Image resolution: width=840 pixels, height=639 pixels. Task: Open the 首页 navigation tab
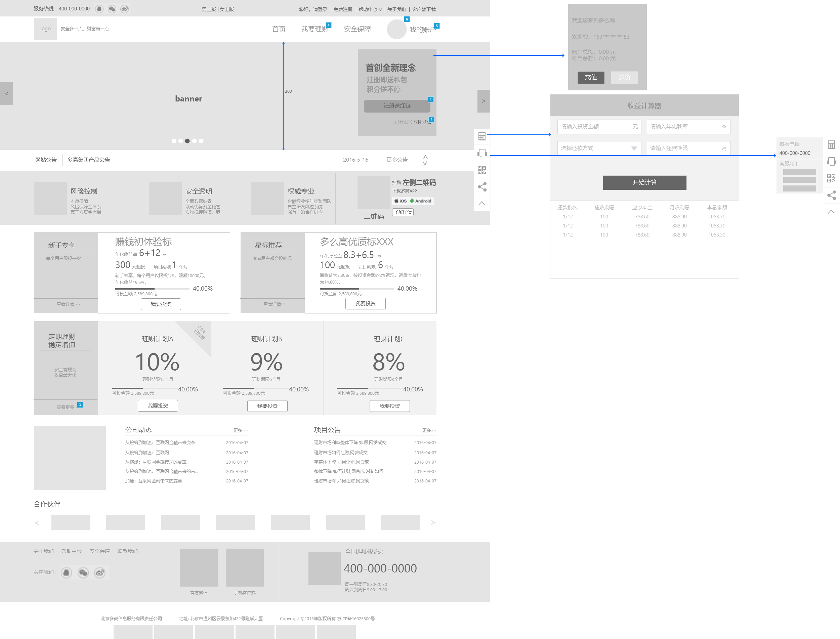click(279, 29)
